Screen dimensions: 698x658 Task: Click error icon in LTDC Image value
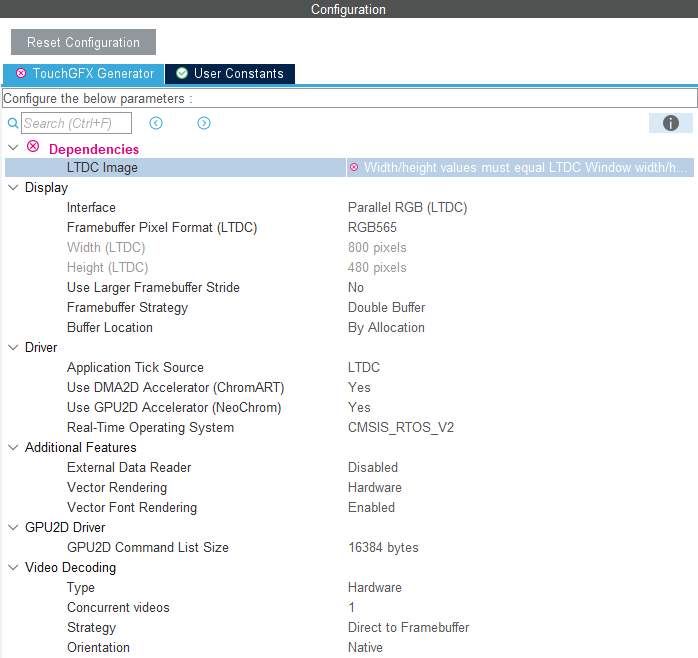(354, 168)
